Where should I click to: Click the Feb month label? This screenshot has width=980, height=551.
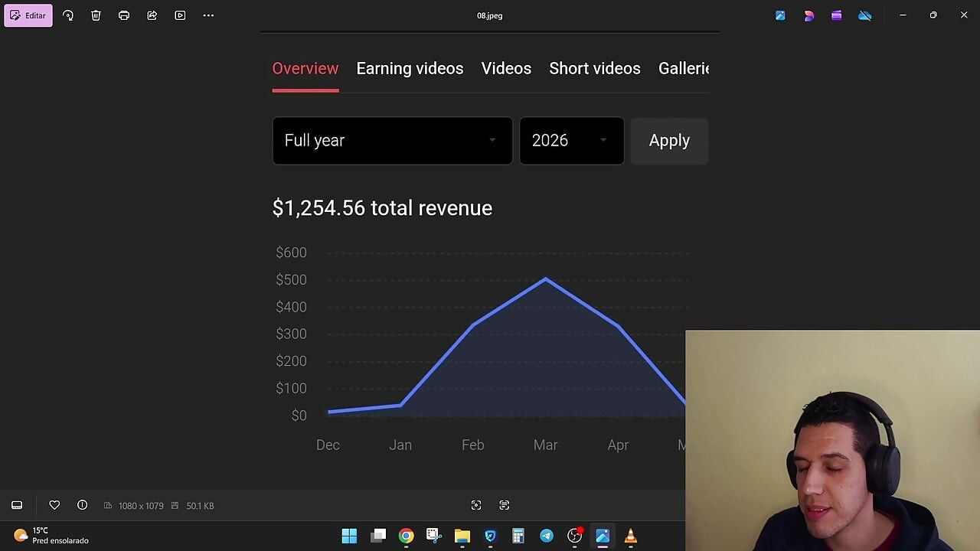tap(473, 445)
